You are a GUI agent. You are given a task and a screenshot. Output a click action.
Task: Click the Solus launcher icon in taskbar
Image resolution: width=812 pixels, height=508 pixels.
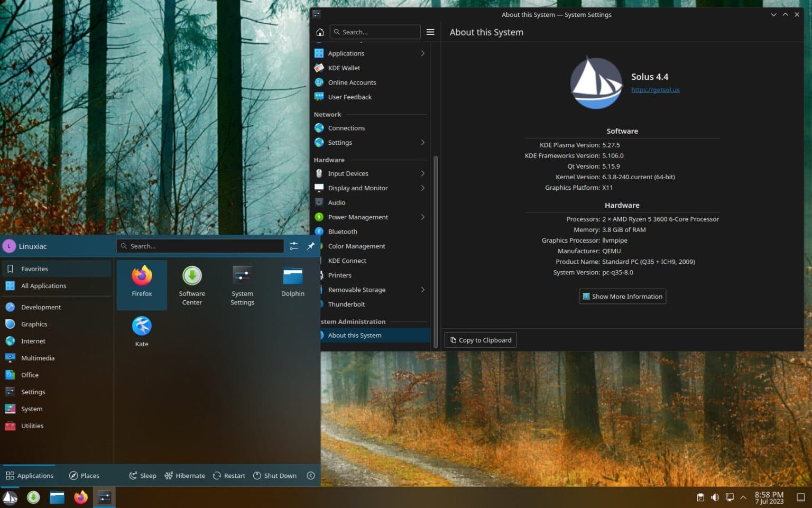point(10,497)
